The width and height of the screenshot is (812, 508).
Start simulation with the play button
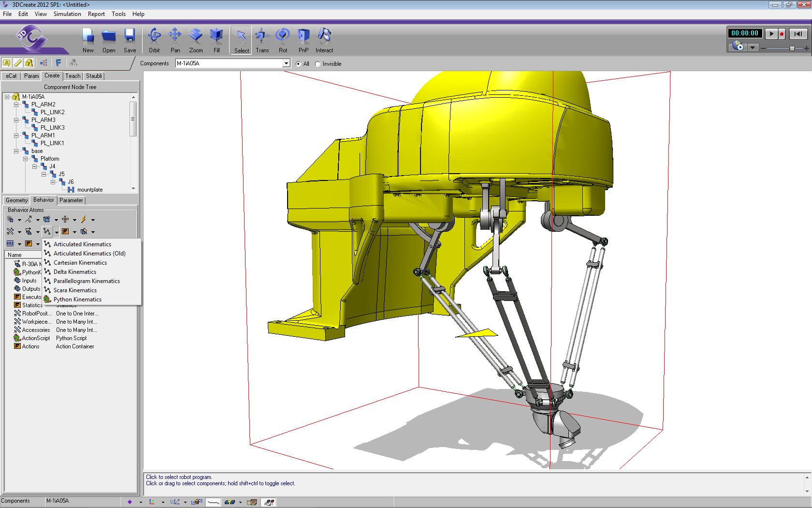point(771,33)
